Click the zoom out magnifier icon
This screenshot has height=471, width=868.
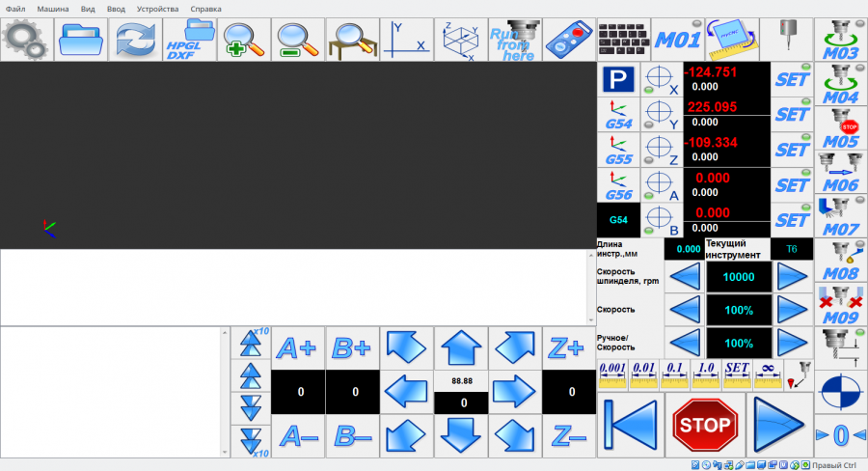point(297,40)
